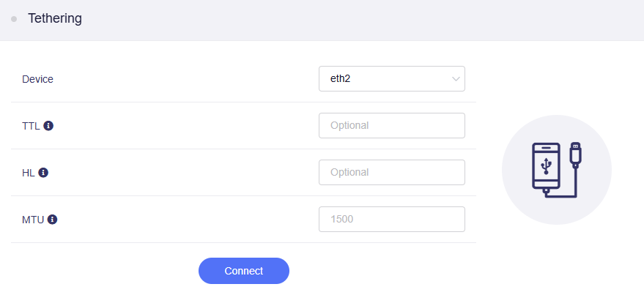Focus the TTL optional input field
The image size is (644, 295).
point(391,125)
